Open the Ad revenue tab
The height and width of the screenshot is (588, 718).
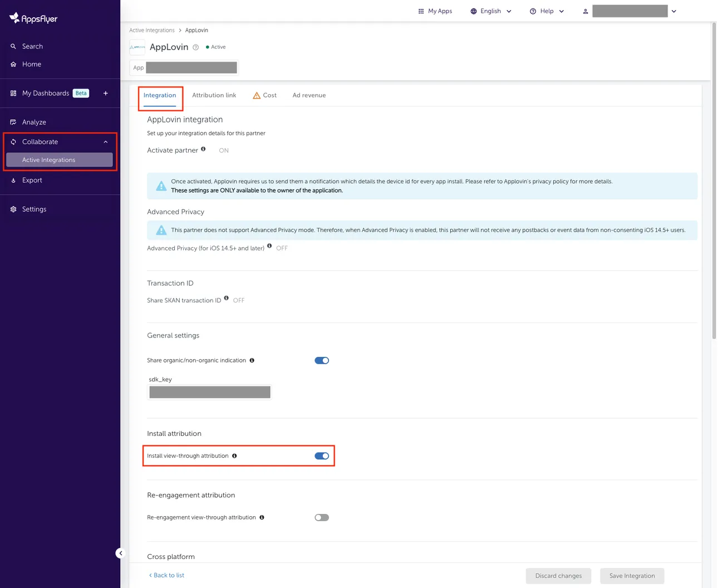[309, 95]
